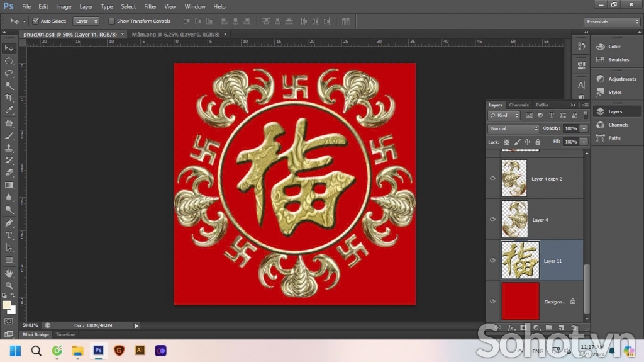644x362 pixels.
Task: Open the status bar info arrow
Action: [136, 325]
